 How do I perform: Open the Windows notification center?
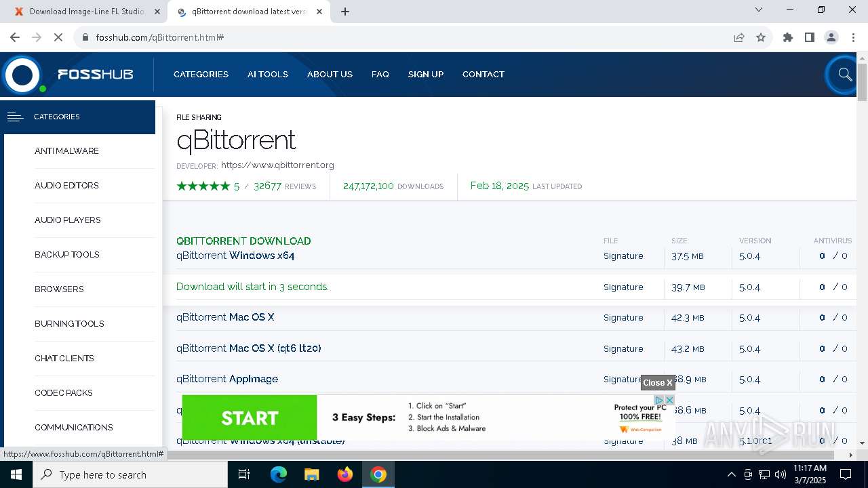846,474
